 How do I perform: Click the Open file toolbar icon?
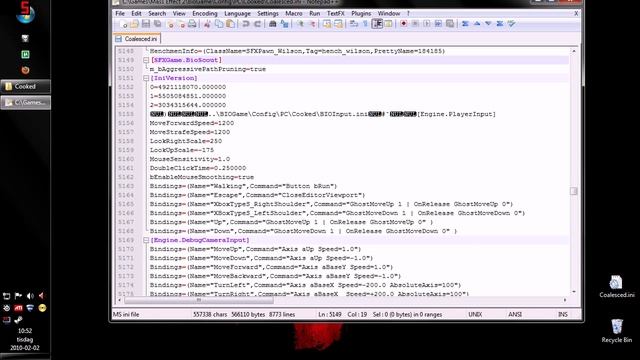point(134,24)
